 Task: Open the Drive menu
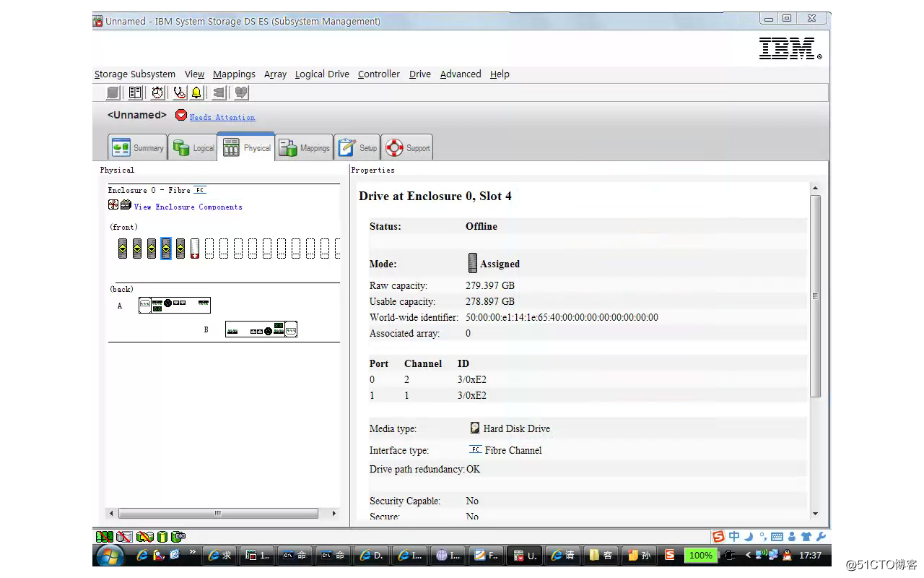[x=420, y=74]
